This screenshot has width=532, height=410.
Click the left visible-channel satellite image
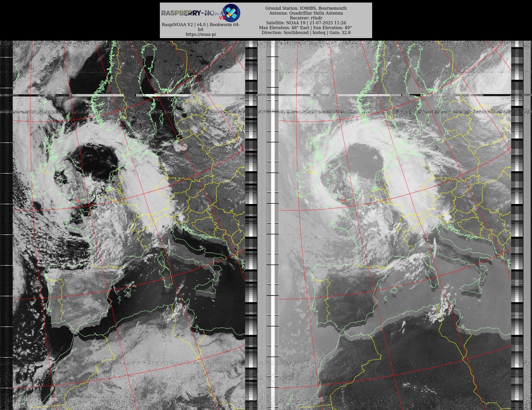(129, 225)
